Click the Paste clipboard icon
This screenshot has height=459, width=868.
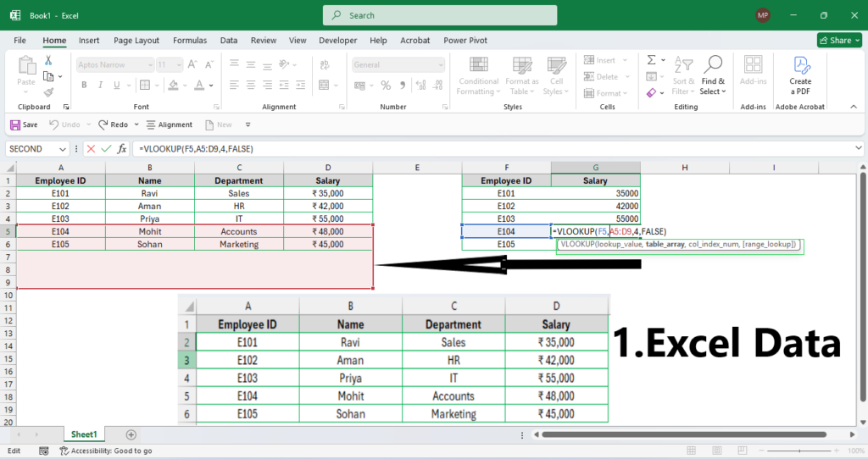click(x=26, y=65)
